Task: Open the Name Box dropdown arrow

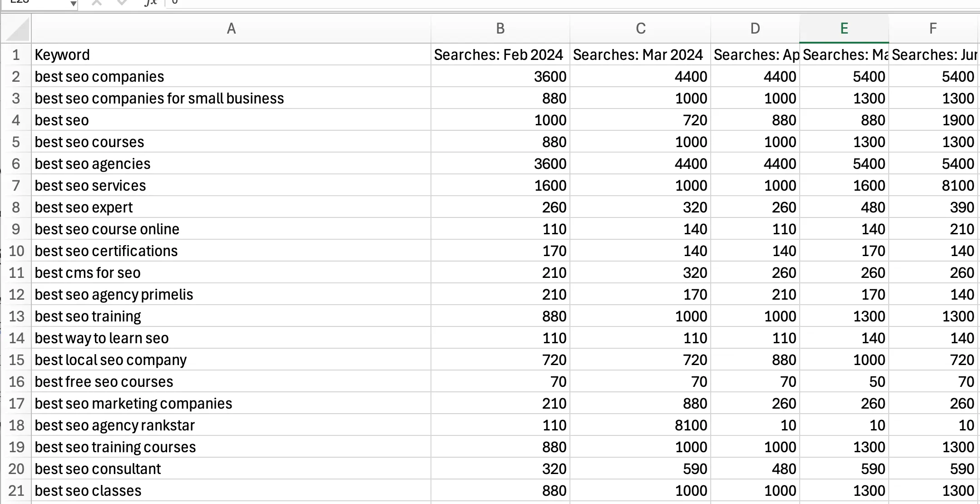Action: point(73,4)
